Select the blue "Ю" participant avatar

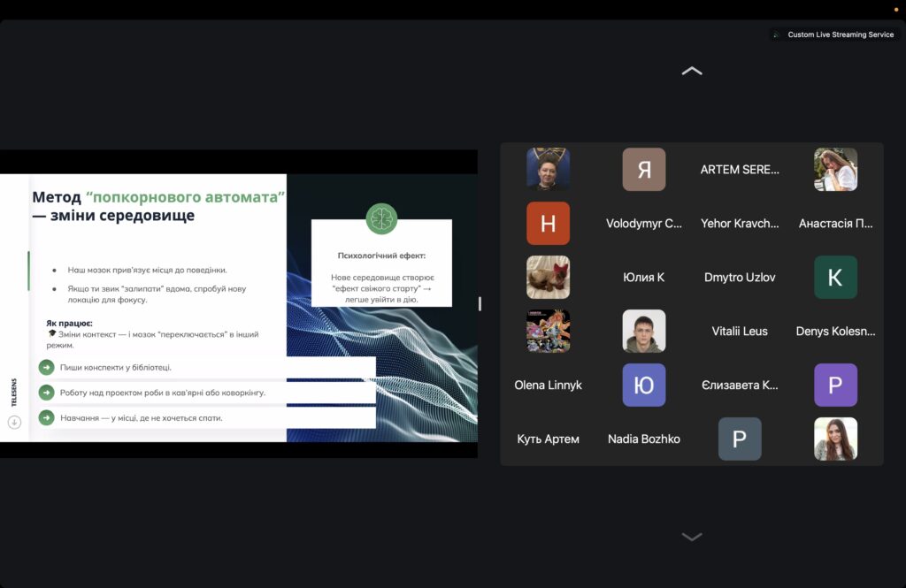[x=643, y=385]
